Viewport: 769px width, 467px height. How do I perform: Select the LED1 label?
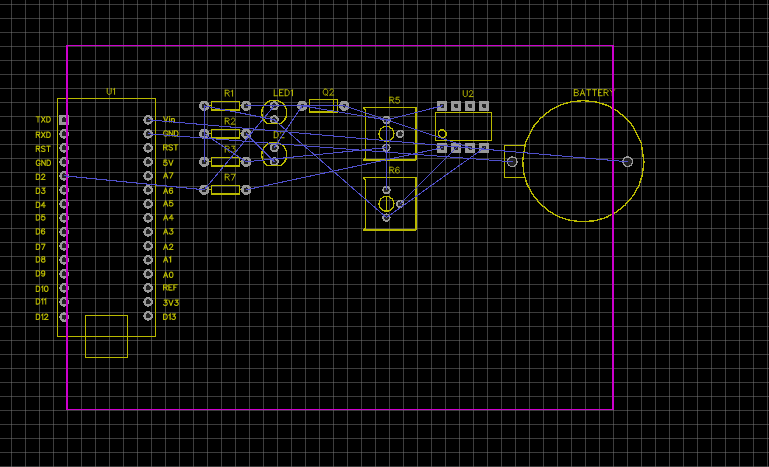[x=283, y=93]
